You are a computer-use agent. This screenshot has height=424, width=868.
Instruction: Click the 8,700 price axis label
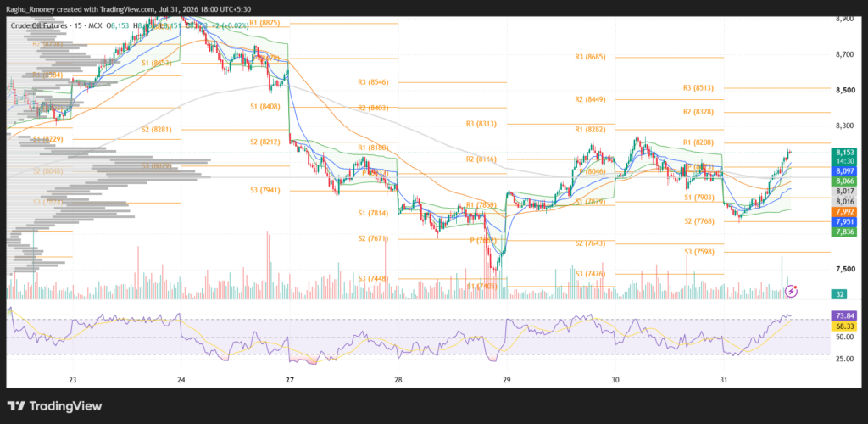[x=844, y=55]
